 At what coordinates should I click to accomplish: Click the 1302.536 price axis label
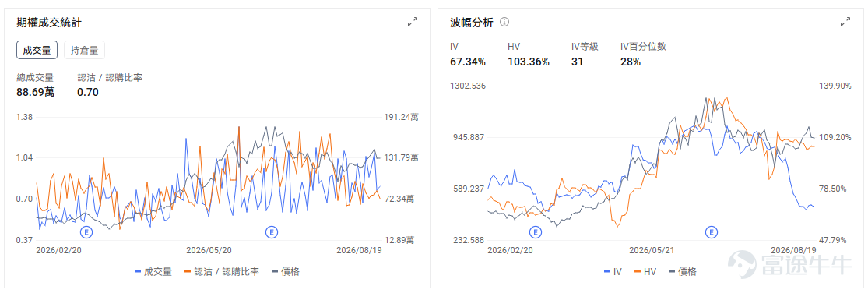(468, 86)
